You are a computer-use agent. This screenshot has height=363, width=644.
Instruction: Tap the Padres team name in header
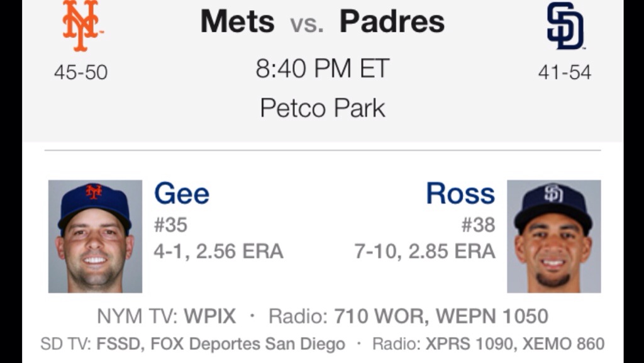point(392,22)
